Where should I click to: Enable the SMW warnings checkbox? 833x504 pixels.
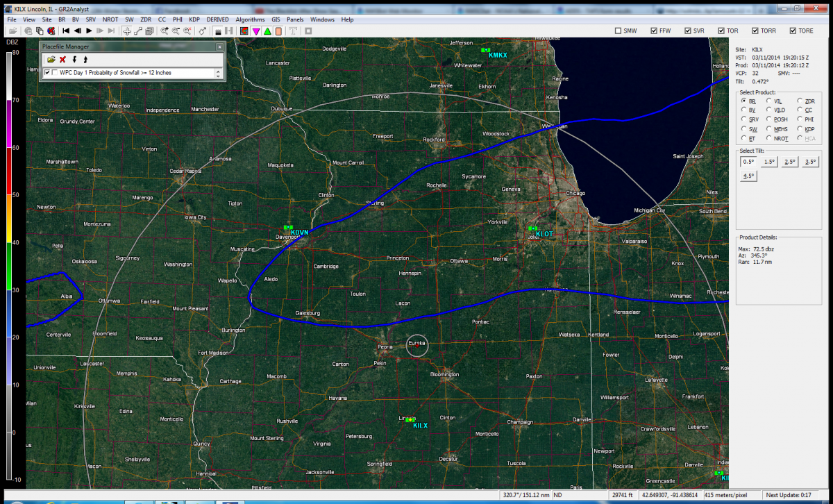[x=619, y=31]
